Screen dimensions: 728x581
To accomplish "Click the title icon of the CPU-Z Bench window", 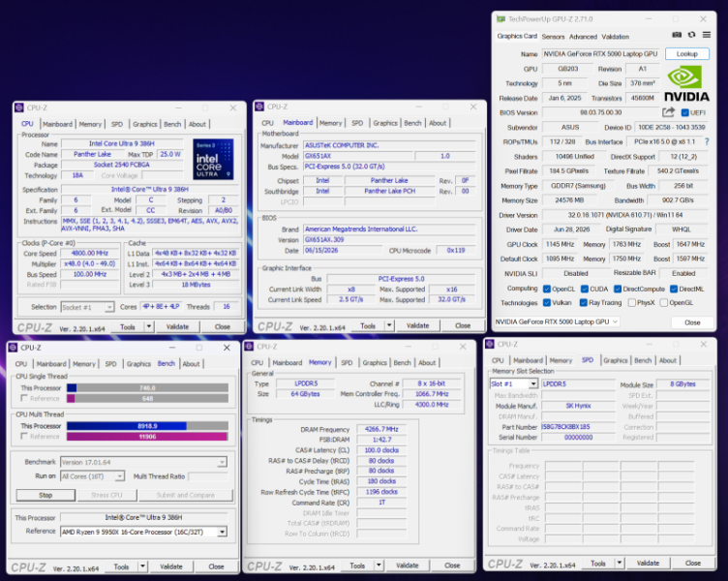I will coord(13,348).
